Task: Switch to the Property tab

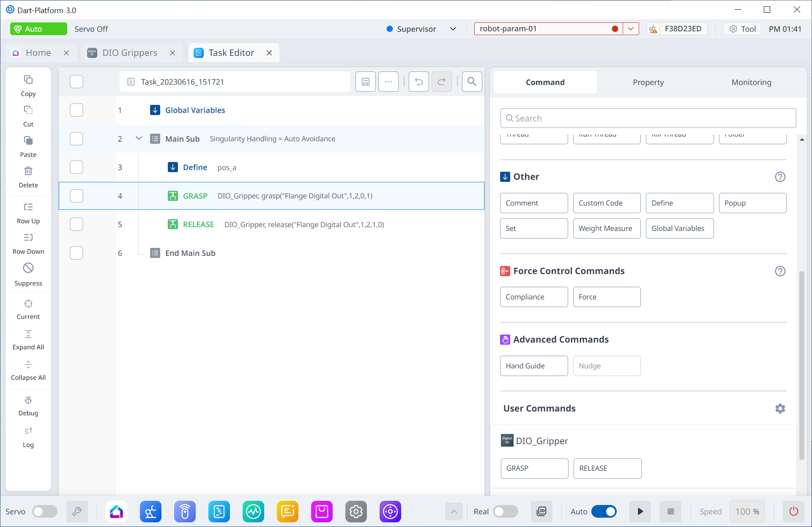Action: coord(648,82)
